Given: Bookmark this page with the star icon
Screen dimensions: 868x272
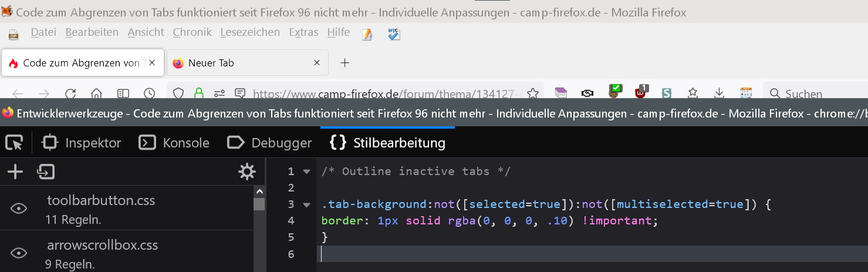Looking at the screenshot, I should (533, 93).
